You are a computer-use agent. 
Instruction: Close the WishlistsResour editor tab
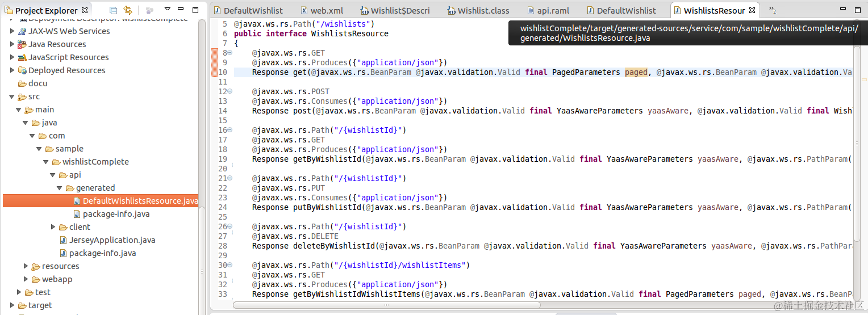(752, 10)
